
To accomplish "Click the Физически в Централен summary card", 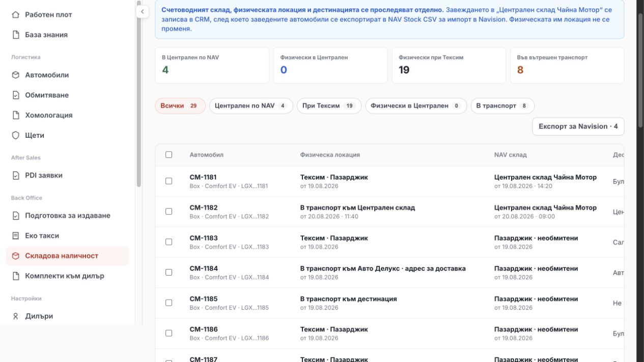I will (x=330, y=66).
